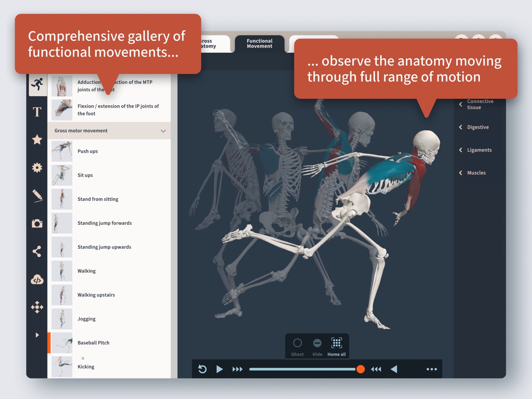The height and width of the screenshot is (399, 532).
Task: Click the cloud code embed icon
Action: pos(38,279)
